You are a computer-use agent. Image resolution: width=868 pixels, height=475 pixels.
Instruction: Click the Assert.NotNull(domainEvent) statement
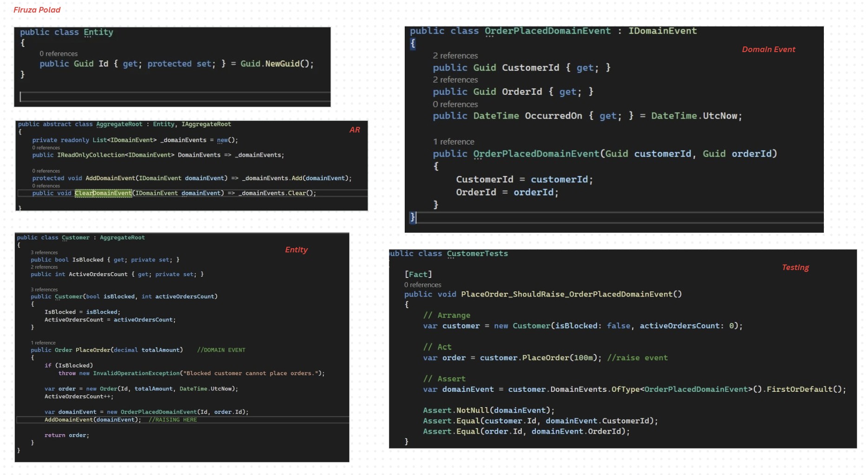pos(488,410)
